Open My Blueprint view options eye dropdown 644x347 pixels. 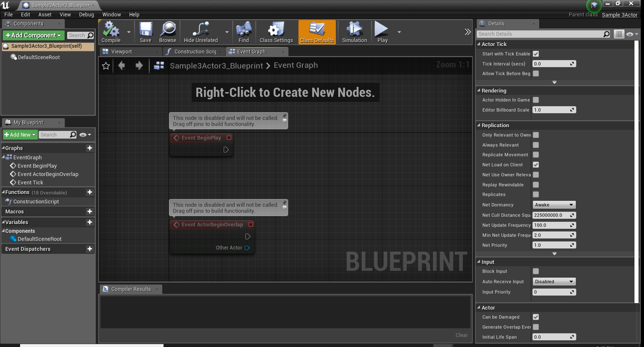tap(85, 135)
